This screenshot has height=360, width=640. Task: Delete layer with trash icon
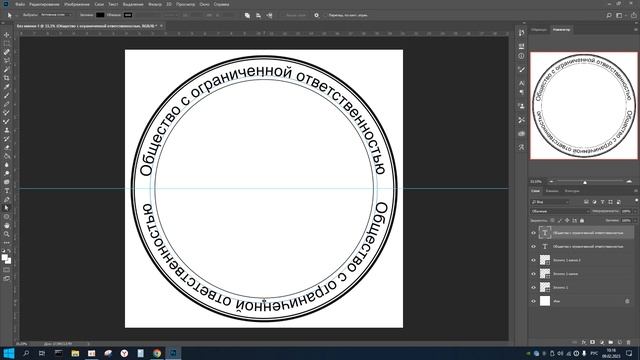click(629, 342)
